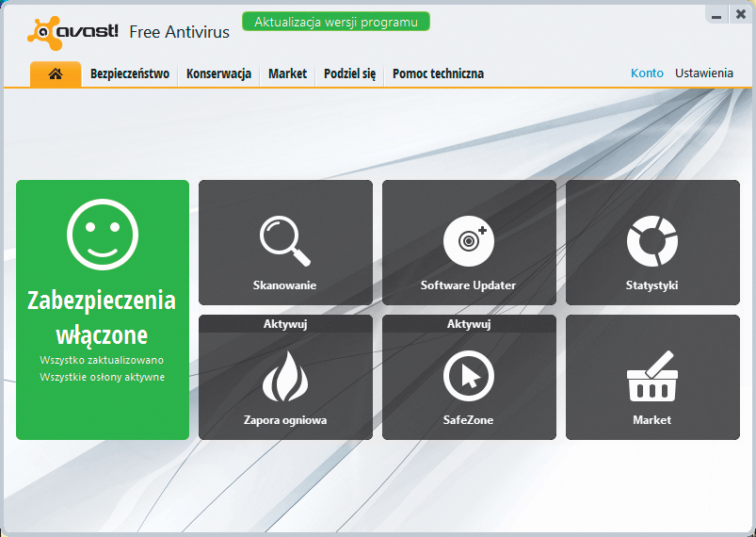The image size is (756, 537).
Task: Launch Software Updater disc icon
Action: click(469, 241)
